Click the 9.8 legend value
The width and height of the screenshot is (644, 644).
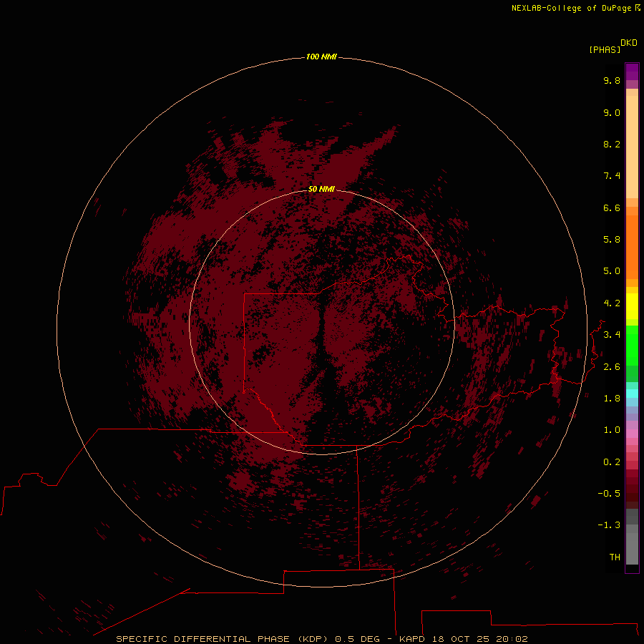(x=612, y=80)
